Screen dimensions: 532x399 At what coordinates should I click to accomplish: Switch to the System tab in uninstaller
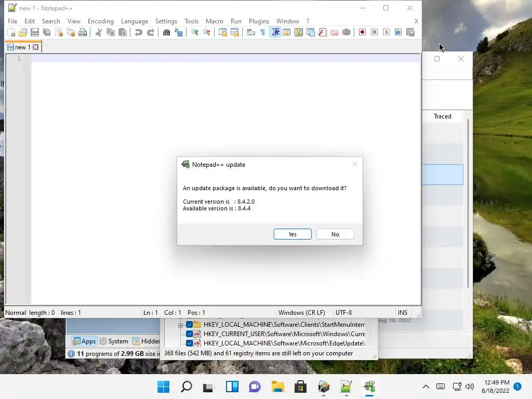[x=114, y=341]
